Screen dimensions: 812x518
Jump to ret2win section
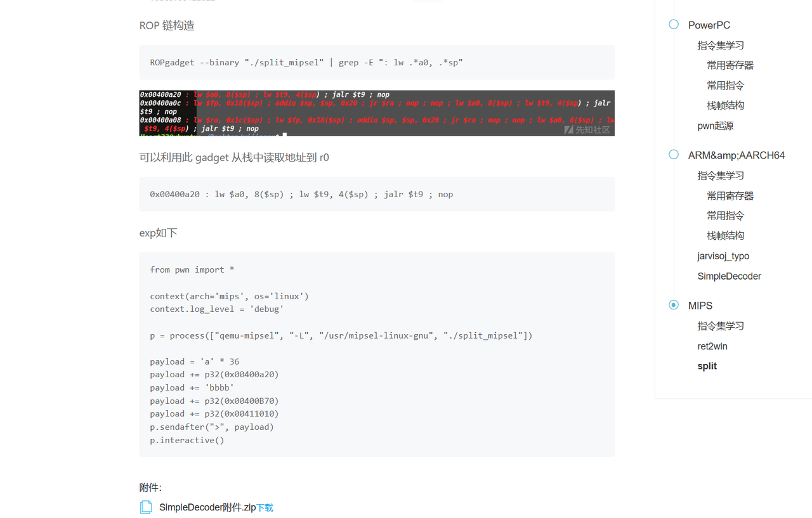click(712, 346)
